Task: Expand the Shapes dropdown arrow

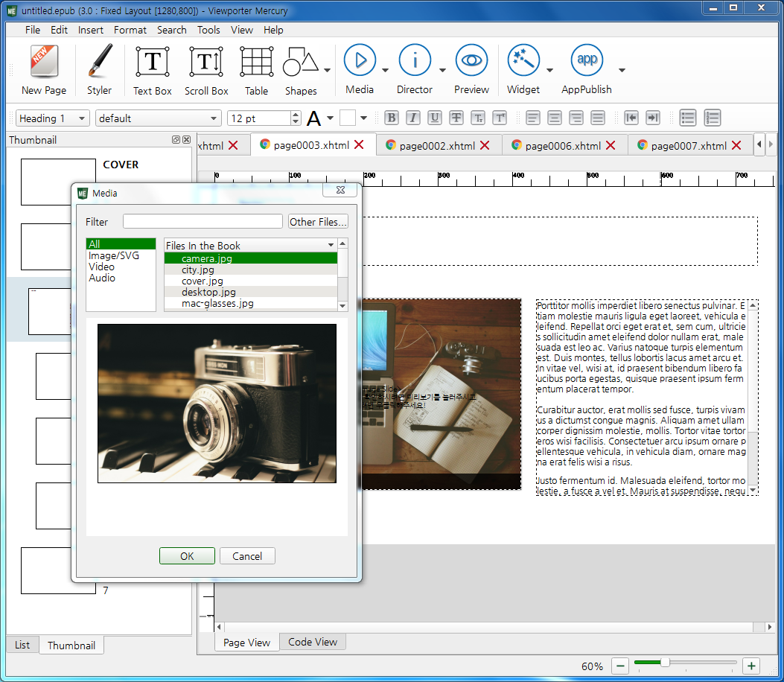Action: 327,70
